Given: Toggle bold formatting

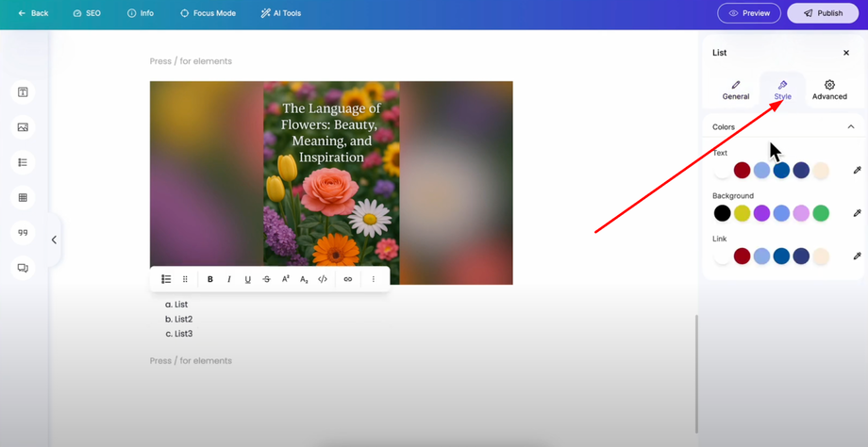Looking at the screenshot, I should tap(209, 279).
